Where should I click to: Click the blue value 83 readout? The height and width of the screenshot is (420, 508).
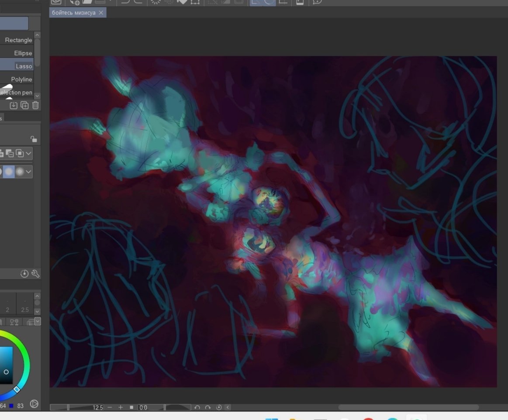click(x=21, y=406)
